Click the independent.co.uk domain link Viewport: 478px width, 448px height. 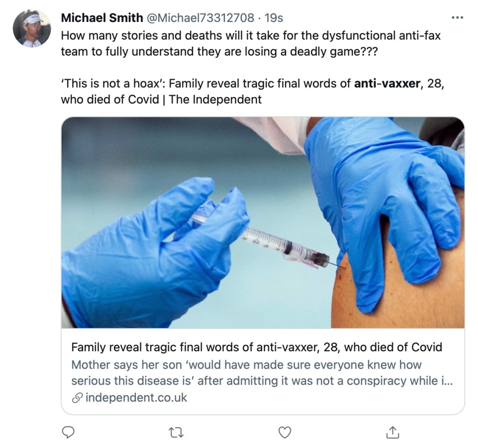point(136,398)
